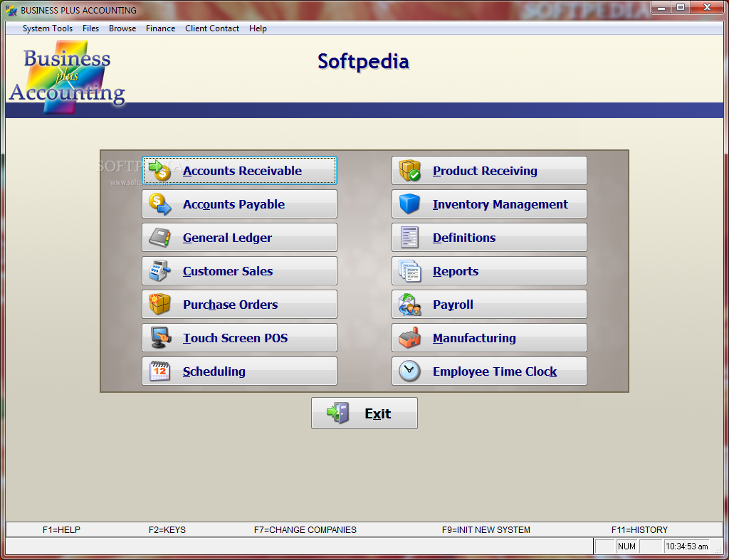
Task: Open the Accounts Receivable module
Action: coord(239,171)
